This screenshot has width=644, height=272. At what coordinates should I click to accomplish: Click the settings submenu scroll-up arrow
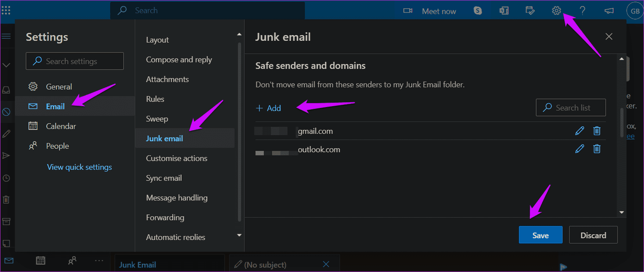click(239, 34)
